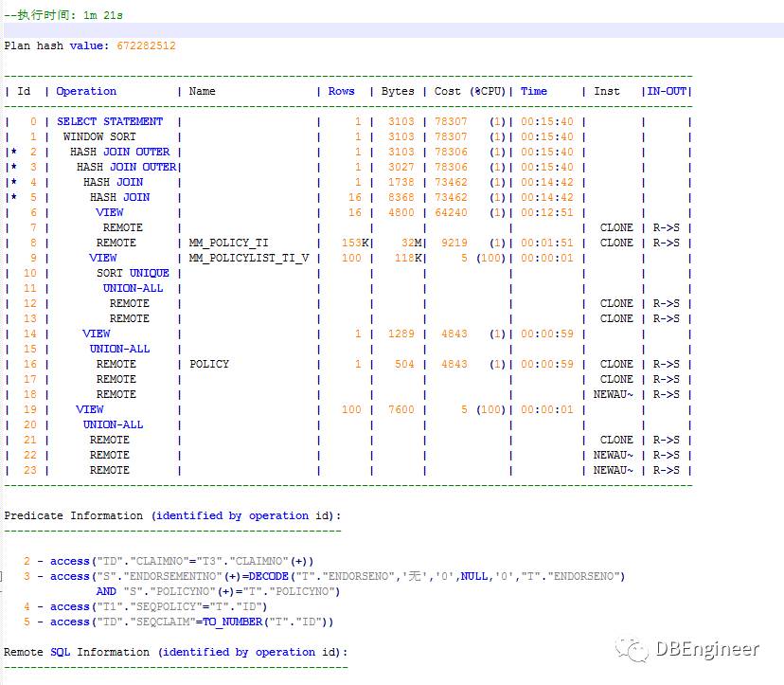
Task: Click the 'Operation' column header
Action: coord(86,91)
